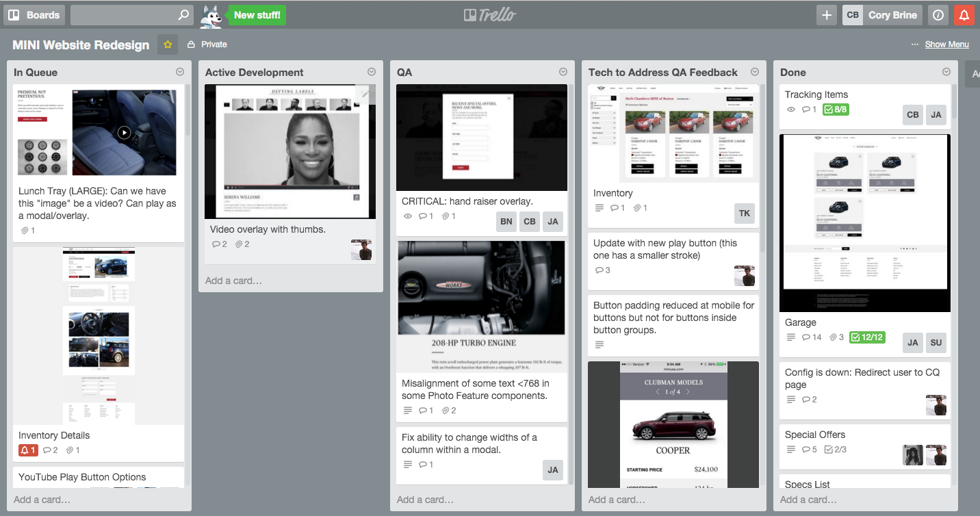Click BN member badge on CRITICAL card
The height and width of the screenshot is (516, 980).
pos(506,222)
